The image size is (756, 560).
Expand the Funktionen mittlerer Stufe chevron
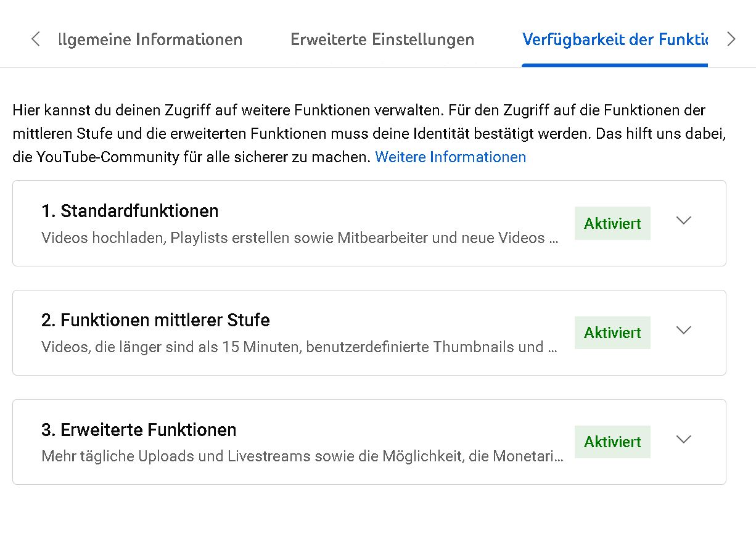click(x=683, y=331)
